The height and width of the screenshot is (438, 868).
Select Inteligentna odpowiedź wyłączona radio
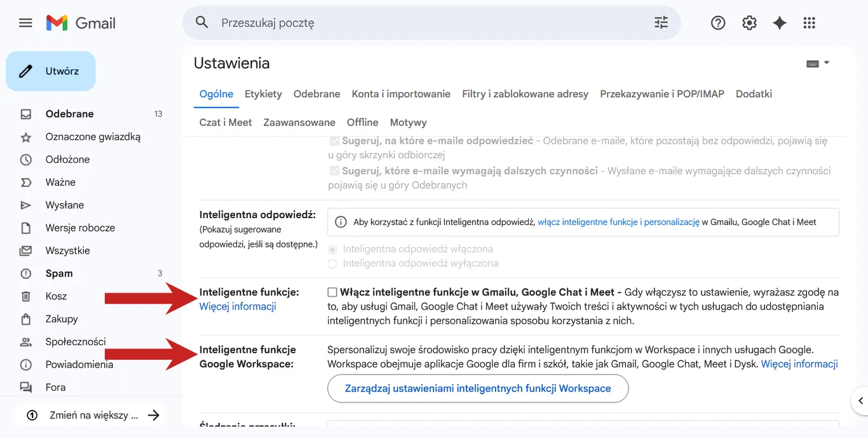coord(332,263)
